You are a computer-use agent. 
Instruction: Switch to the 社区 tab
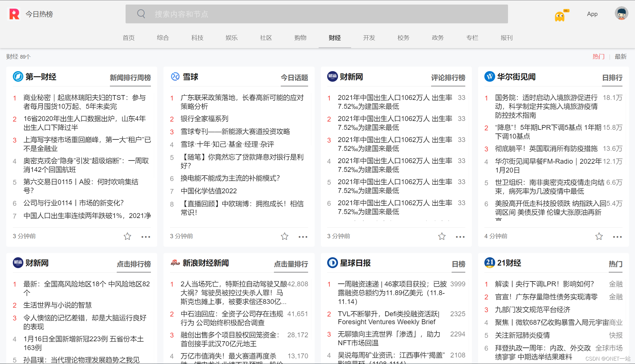(266, 38)
